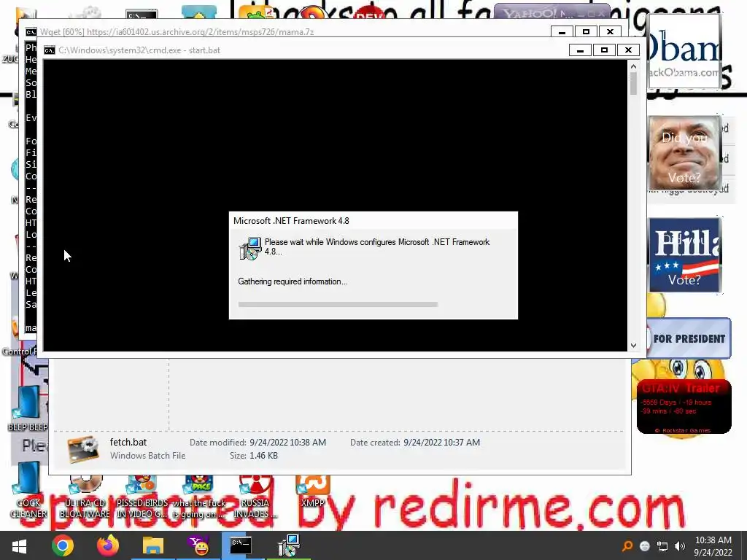The image size is (747, 560).
Task: Click 'Date created: 9/24/2022 10:37 AM' value
Action: (441, 443)
